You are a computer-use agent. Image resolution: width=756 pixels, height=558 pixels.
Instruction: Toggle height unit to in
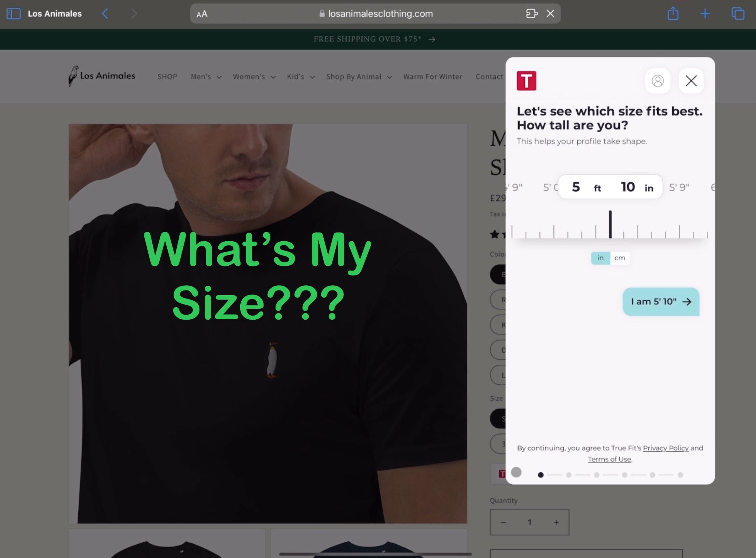[600, 258]
